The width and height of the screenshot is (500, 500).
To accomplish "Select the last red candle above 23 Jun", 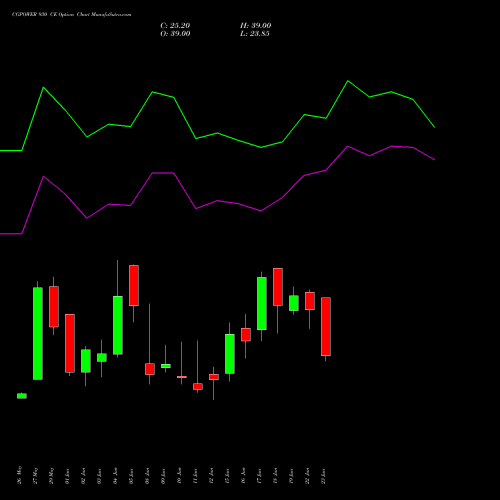I will [326, 327].
